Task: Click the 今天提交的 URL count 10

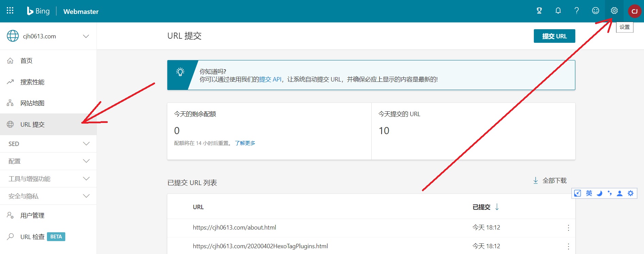Action: click(x=384, y=131)
